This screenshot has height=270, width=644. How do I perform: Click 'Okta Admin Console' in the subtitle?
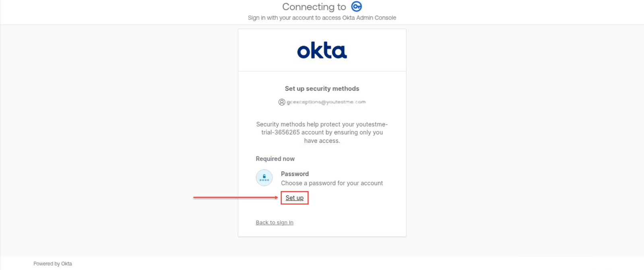[x=369, y=18]
